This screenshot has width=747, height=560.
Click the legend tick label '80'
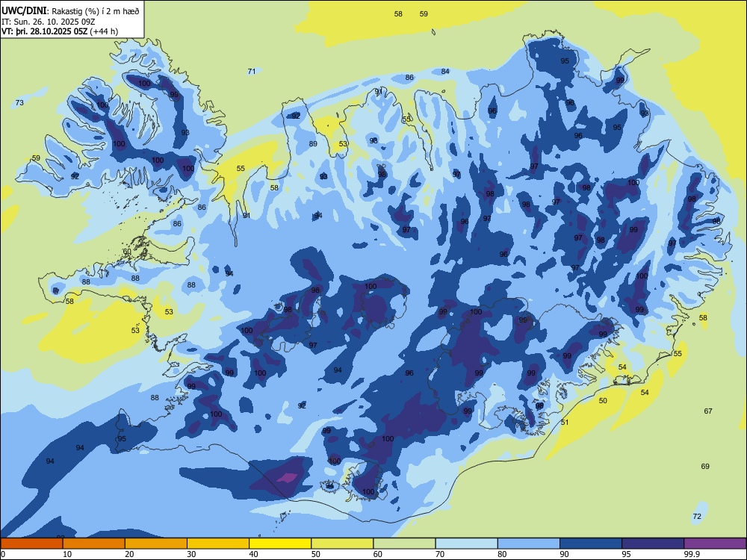coord(502,554)
